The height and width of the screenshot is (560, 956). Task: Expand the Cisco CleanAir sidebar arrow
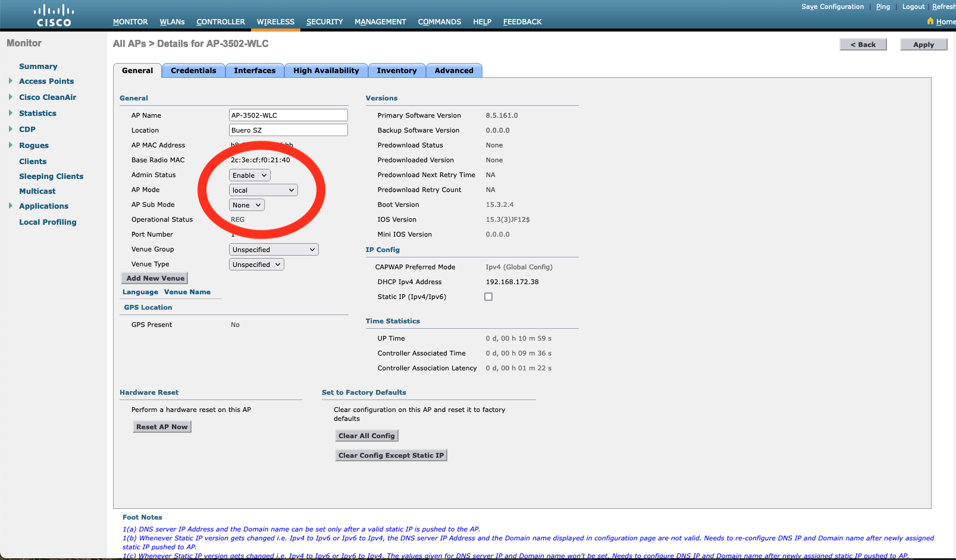point(11,97)
